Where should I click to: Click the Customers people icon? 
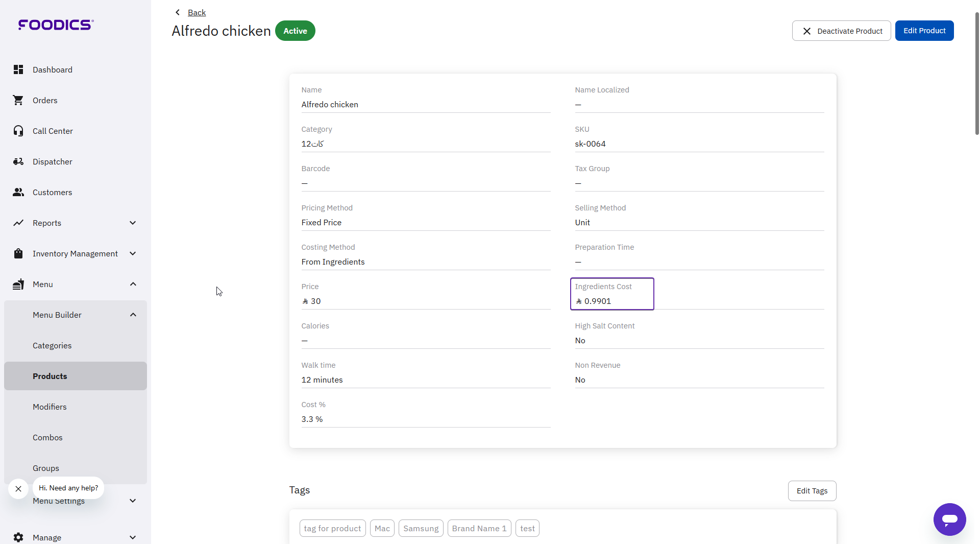pos(18,192)
